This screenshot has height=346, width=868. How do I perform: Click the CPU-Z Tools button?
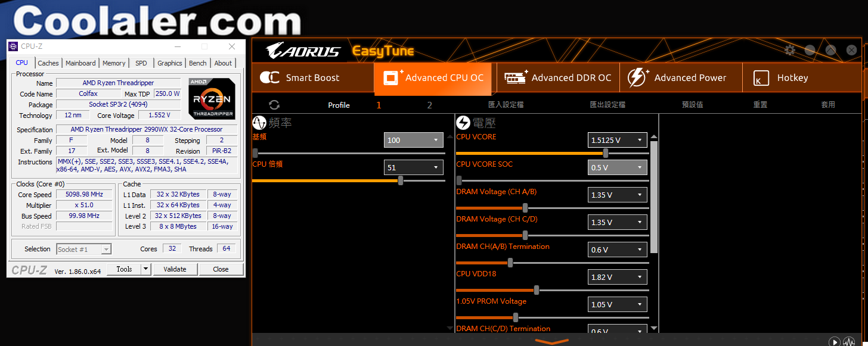click(x=124, y=269)
